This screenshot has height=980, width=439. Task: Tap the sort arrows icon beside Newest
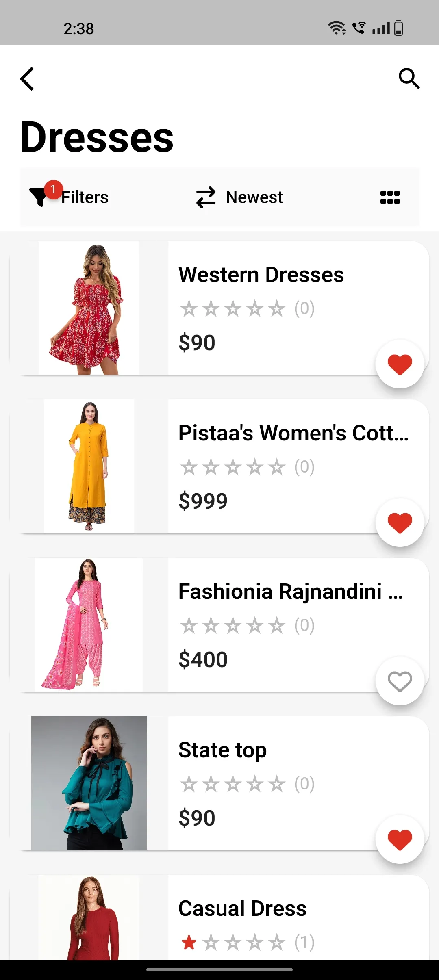tap(206, 197)
